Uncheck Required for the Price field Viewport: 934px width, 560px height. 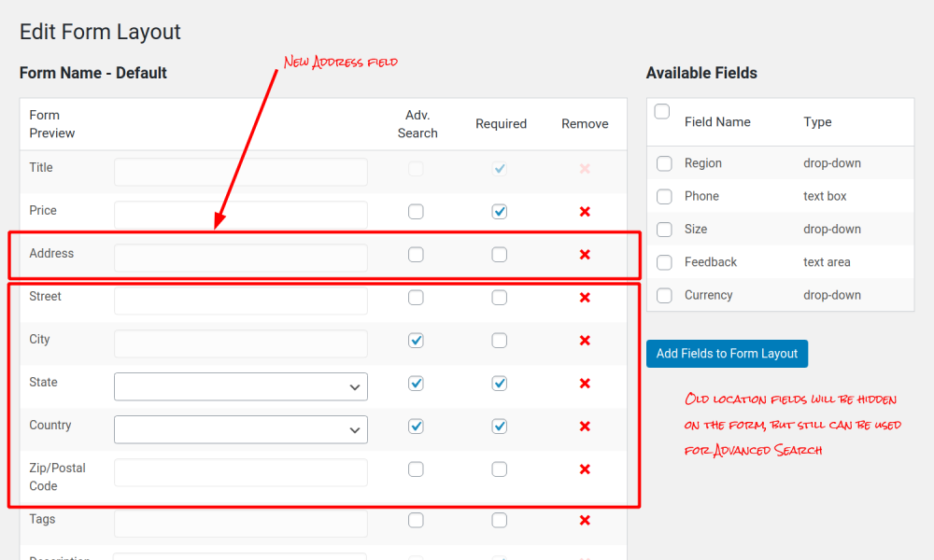(x=500, y=211)
